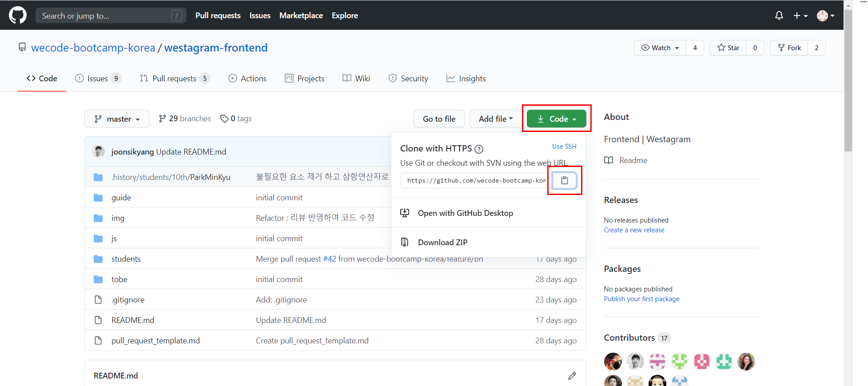Click the Use SSH link
868x386 pixels.
coord(564,147)
